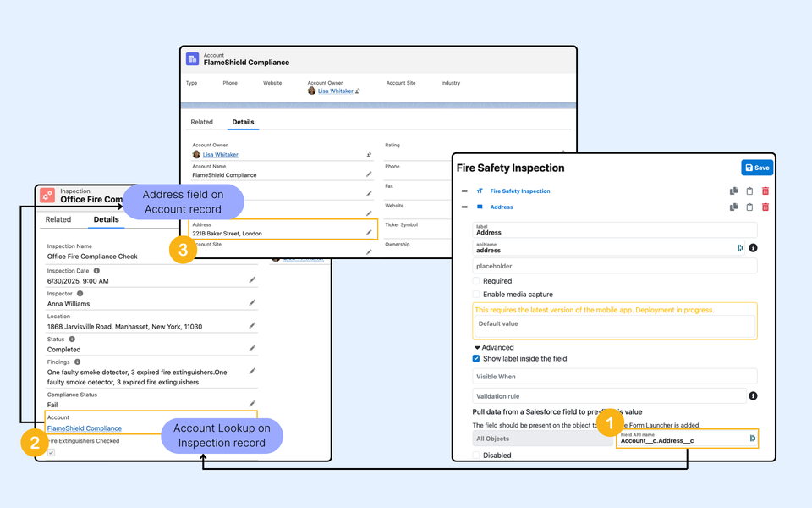
Task: Collapse the Advanced section
Action: 477,347
